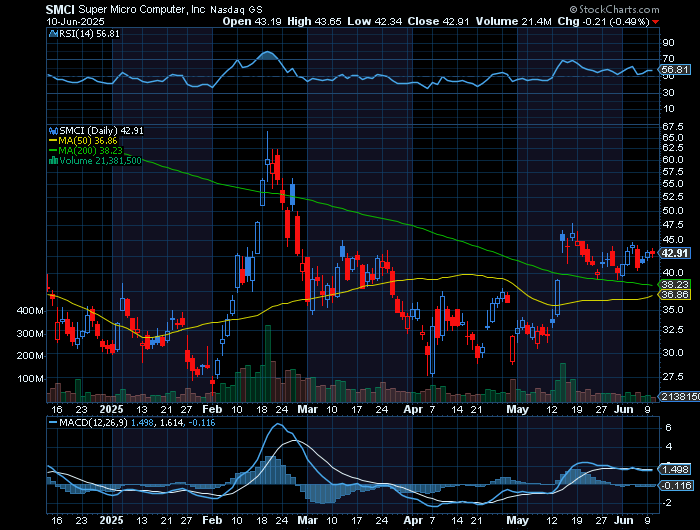This screenshot has width=700, height=530.
Task: Click the Volume 21,381,500 legend text
Action: coord(100,161)
